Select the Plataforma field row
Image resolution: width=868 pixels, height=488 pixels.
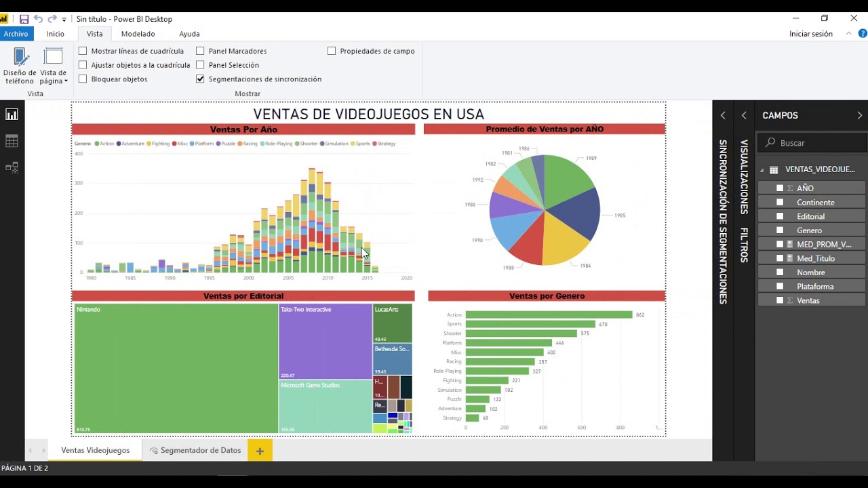(812, 287)
